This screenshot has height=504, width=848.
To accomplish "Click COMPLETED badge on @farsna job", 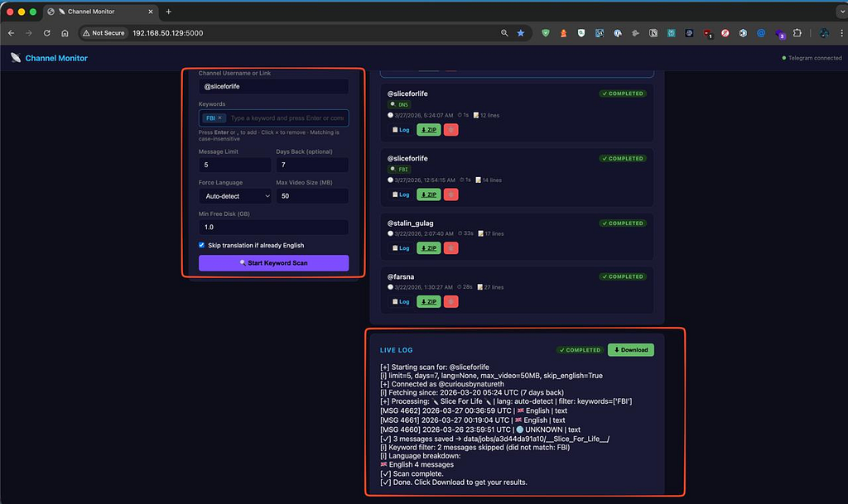I will pyautogui.click(x=623, y=276).
